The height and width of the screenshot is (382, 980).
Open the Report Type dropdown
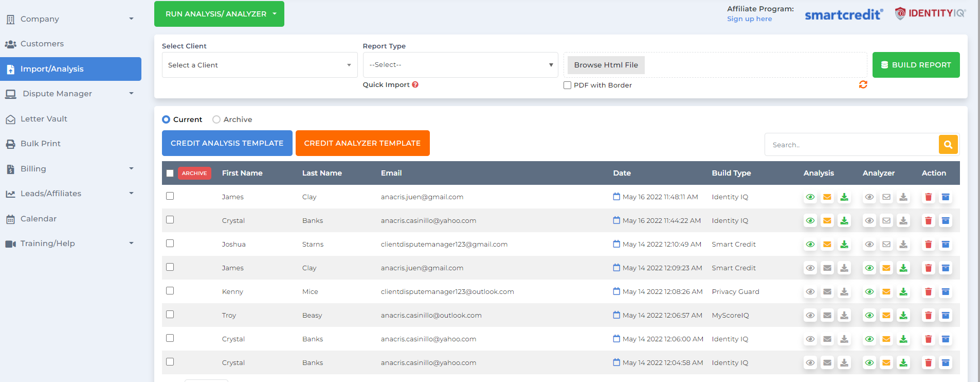tap(460, 65)
